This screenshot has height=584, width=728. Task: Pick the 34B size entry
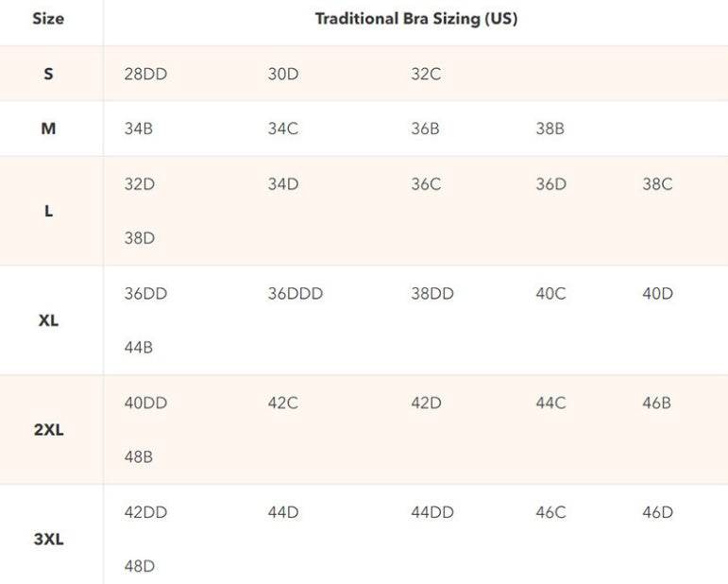coord(138,129)
